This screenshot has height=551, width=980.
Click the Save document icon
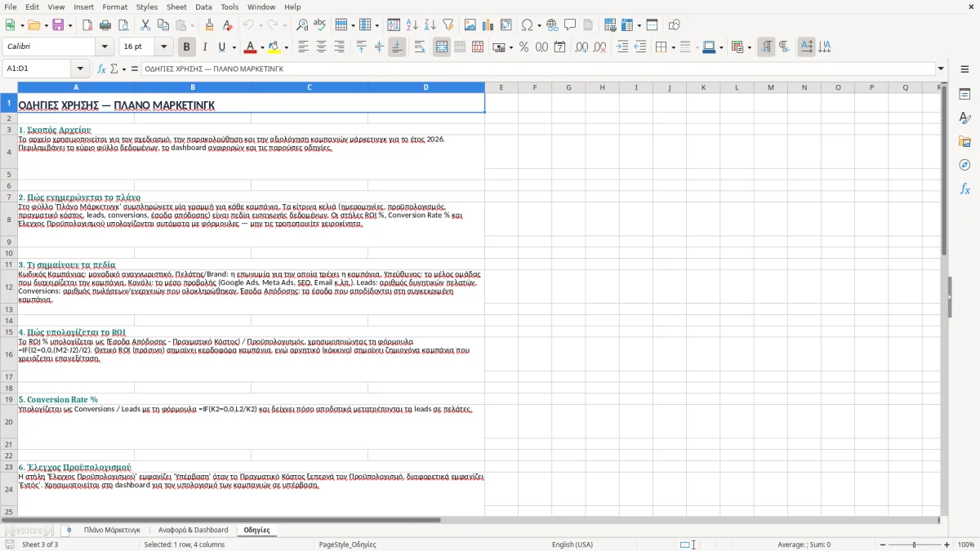click(x=58, y=25)
